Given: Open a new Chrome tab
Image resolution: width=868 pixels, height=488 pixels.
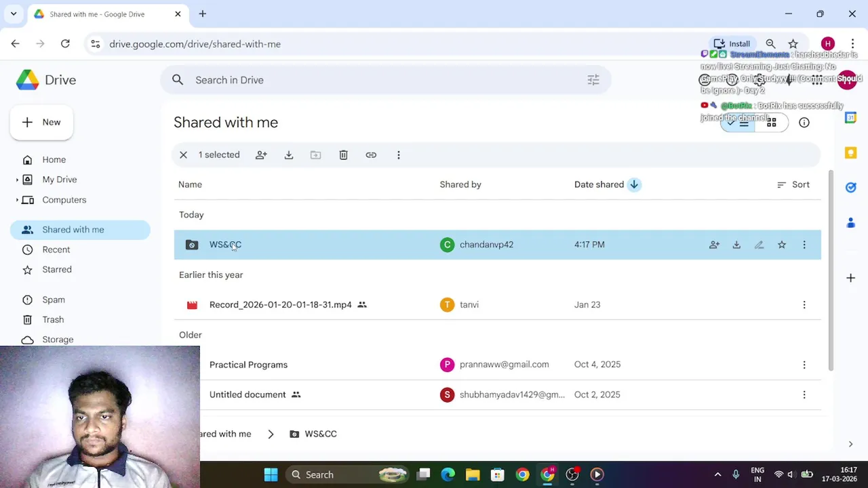Looking at the screenshot, I should click(x=202, y=14).
